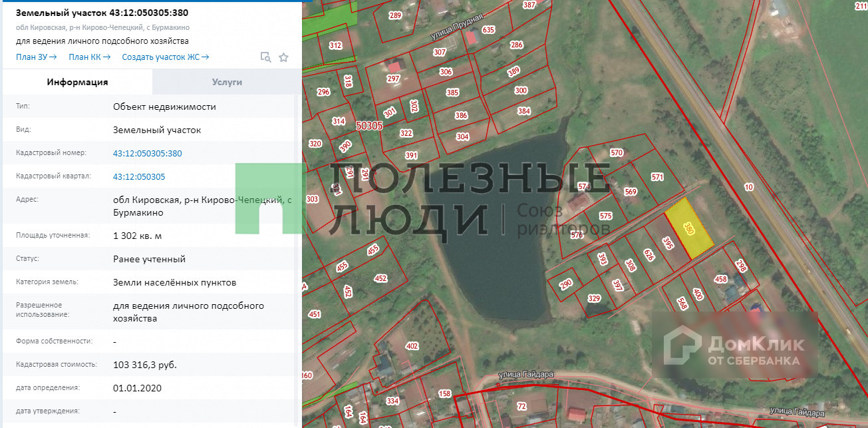
Task: Select parcel 458 on the map
Action: point(720,279)
